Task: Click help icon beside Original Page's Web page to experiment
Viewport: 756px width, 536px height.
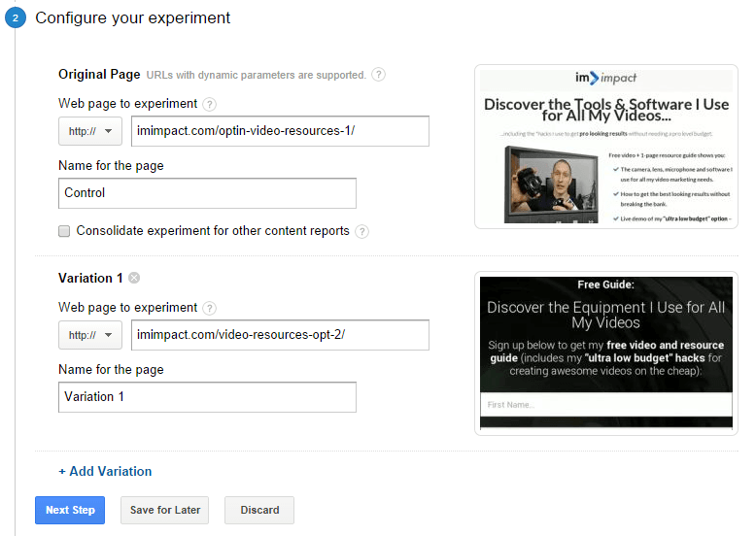Action: [209, 104]
